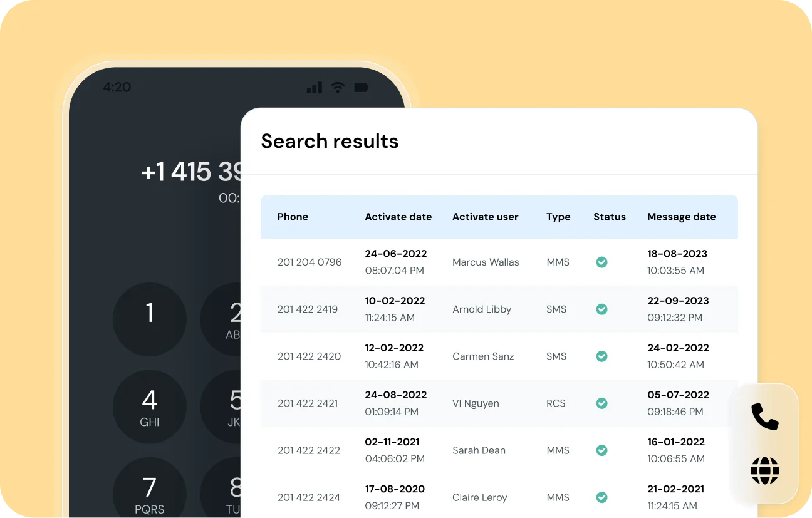This screenshot has height=518, width=812.
Task: Tap the Wi-Fi status icon
Action: 338,87
